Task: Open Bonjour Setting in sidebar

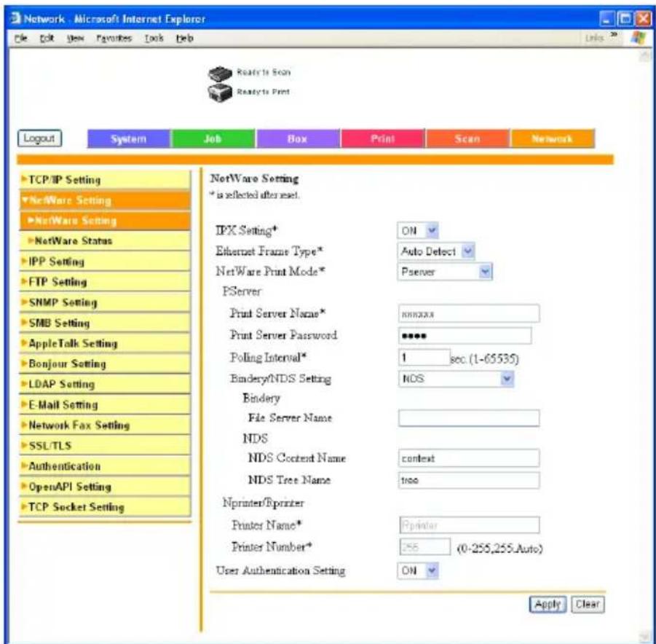Action: [x=105, y=364]
